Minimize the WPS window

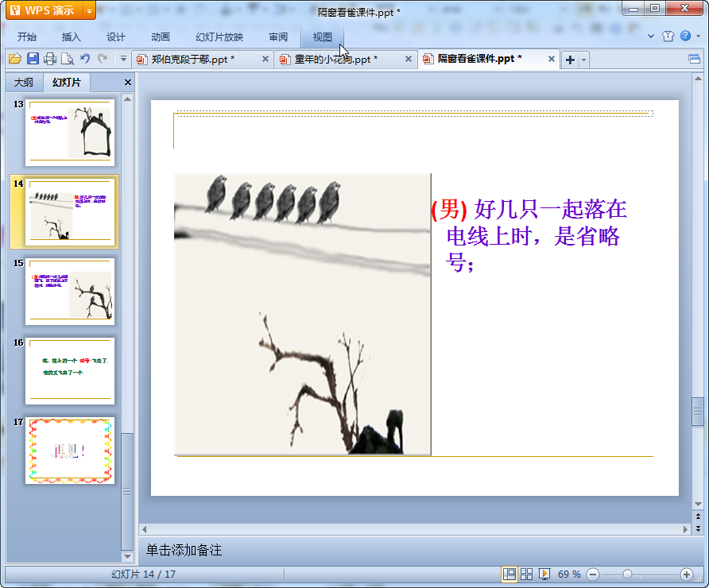point(633,9)
